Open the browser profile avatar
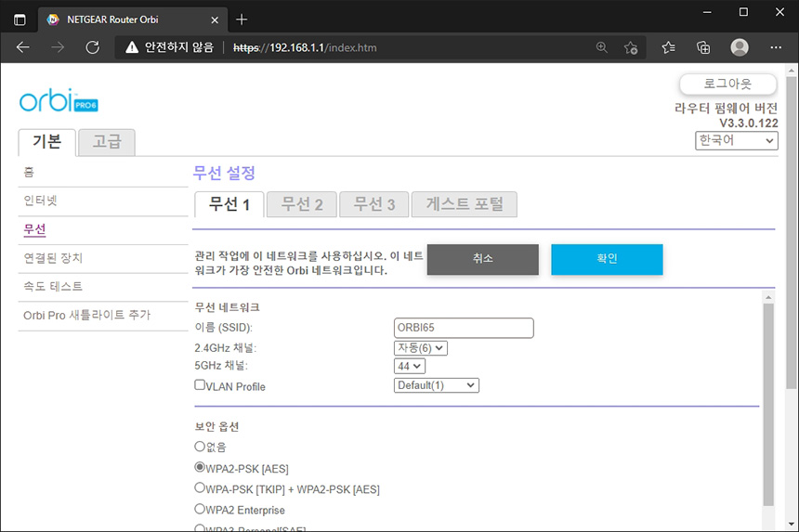The width and height of the screenshot is (799, 532). [x=740, y=47]
